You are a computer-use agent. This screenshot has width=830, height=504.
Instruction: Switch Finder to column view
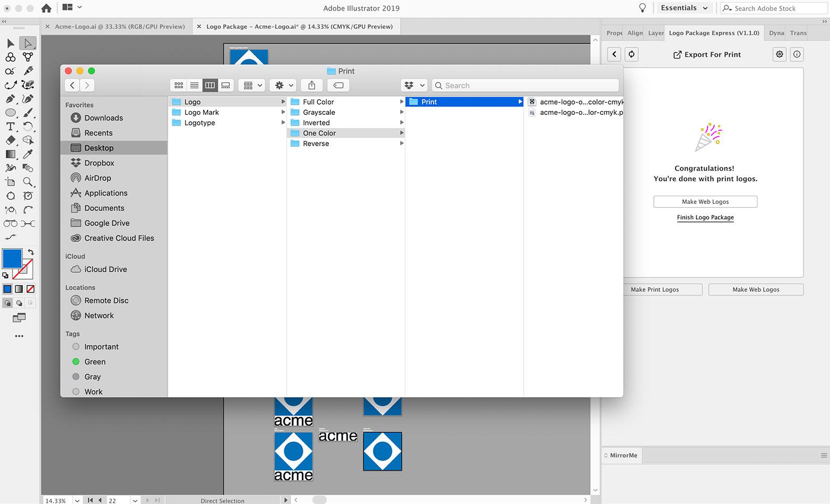210,85
